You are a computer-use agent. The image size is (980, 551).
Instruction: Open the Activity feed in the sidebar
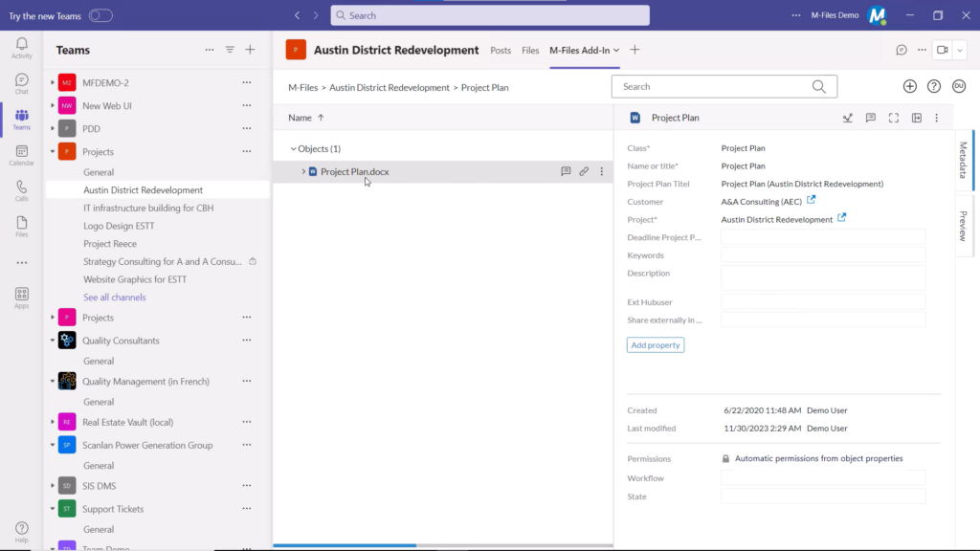pyautogui.click(x=21, y=44)
